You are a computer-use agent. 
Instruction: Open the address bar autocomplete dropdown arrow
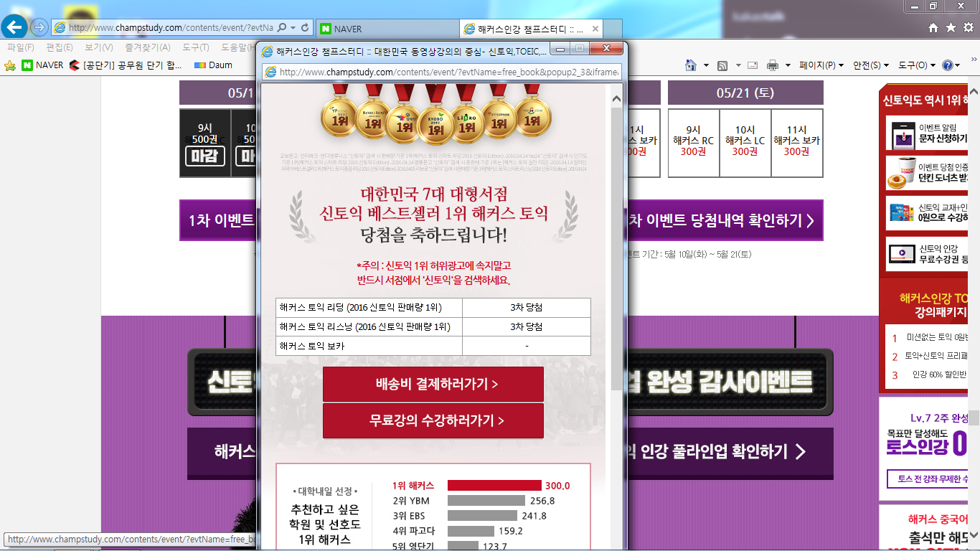coord(293,27)
